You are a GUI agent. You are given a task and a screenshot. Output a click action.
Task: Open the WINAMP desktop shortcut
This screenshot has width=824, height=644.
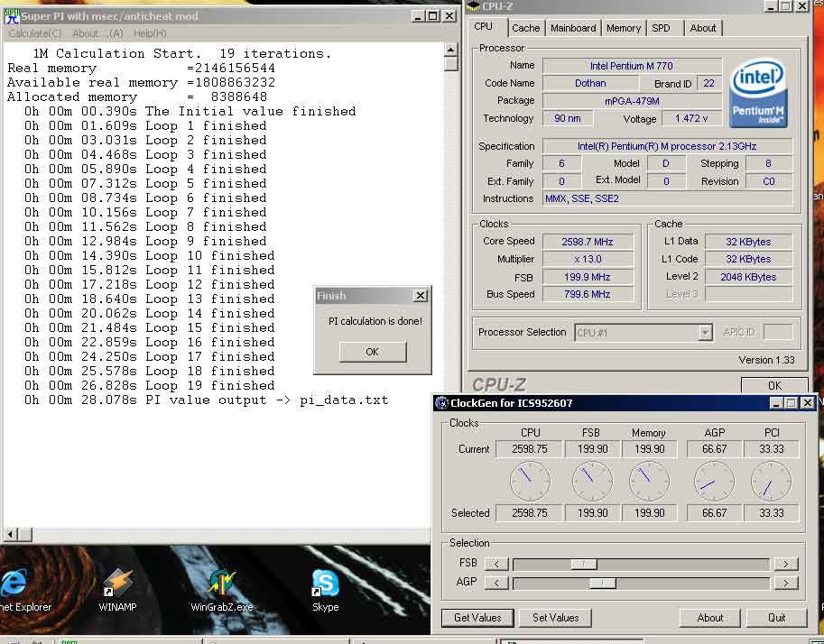click(117, 590)
